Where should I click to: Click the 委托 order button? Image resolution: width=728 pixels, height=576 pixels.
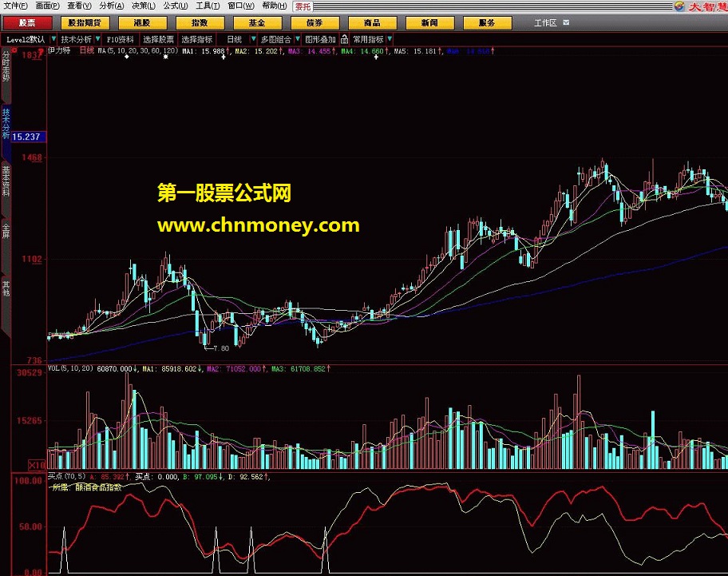pyautogui.click(x=303, y=6)
